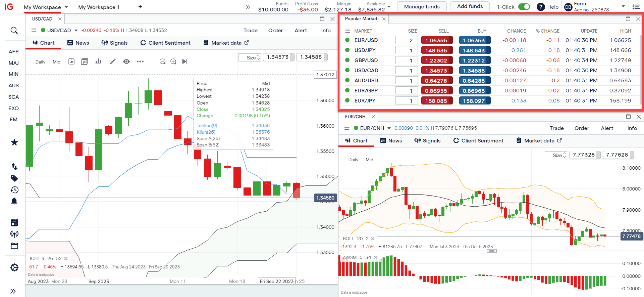Expand the My Workspace dropdown arrow
This screenshot has width=644, height=297.
coord(66,7)
